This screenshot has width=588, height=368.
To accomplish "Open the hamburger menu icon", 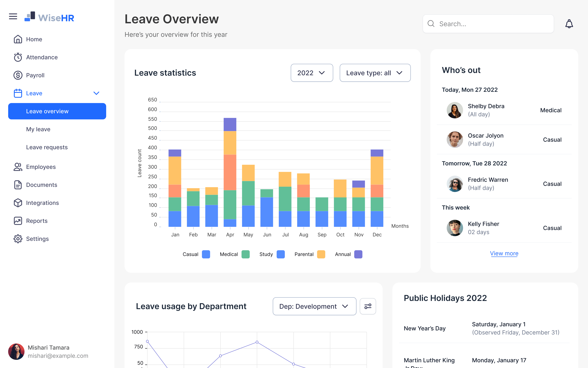I will pyautogui.click(x=13, y=16).
